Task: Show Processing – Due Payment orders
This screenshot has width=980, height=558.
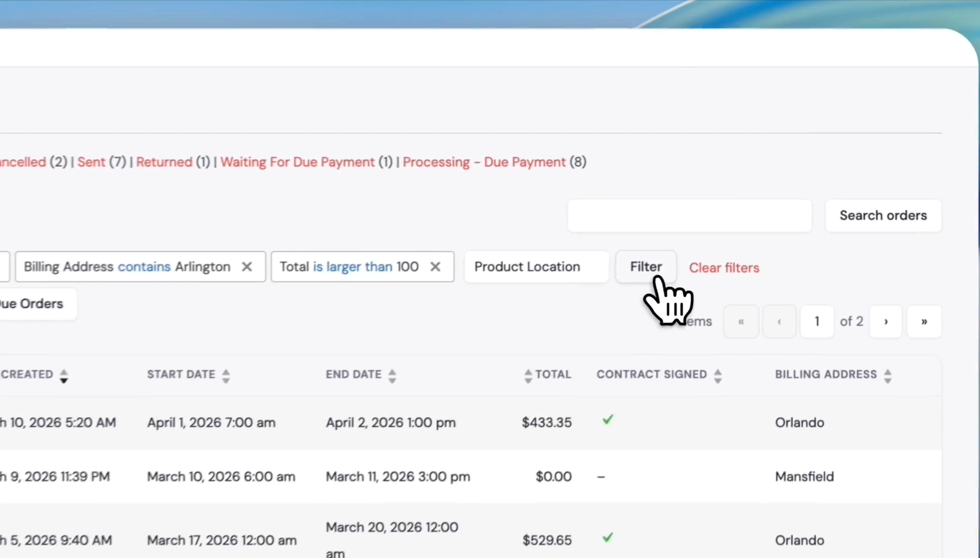Action: [484, 162]
